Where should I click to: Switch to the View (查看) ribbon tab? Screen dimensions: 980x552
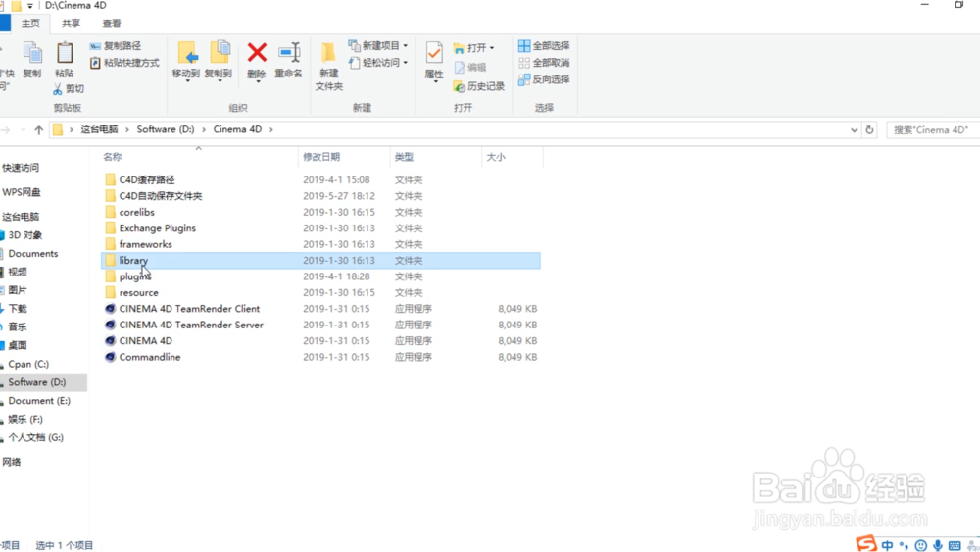112,24
